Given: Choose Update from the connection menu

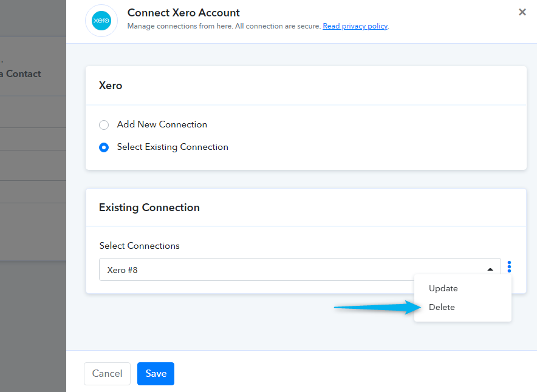Looking at the screenshot, I should pos(443,288).
